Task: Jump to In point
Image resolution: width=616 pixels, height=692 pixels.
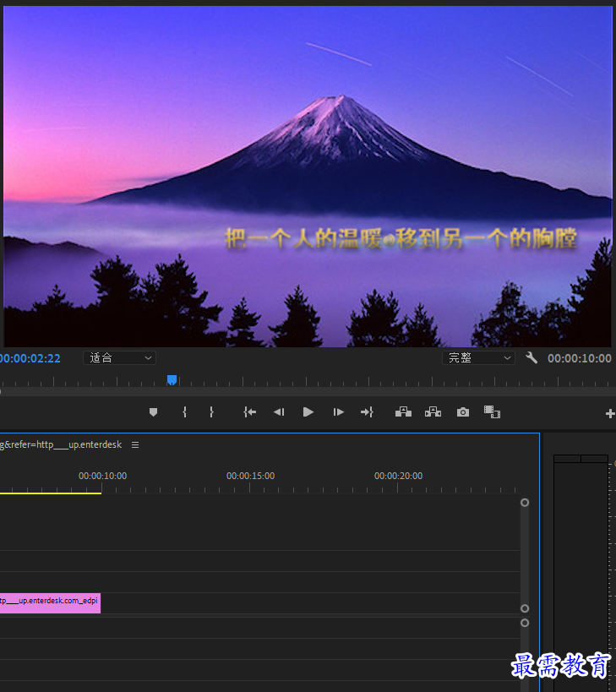Action: (x=250, y=412)
